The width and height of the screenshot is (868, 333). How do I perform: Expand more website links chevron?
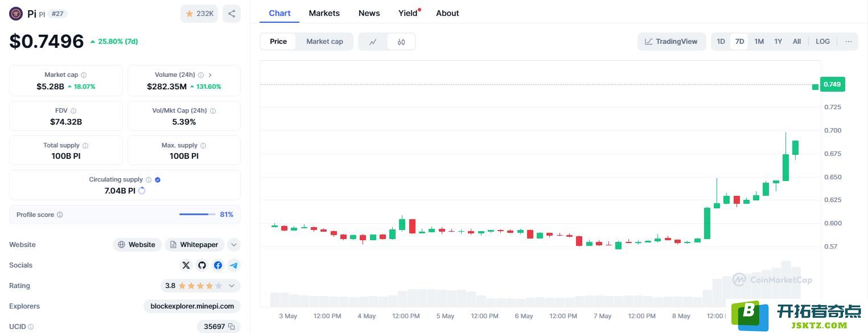[234, 245]
